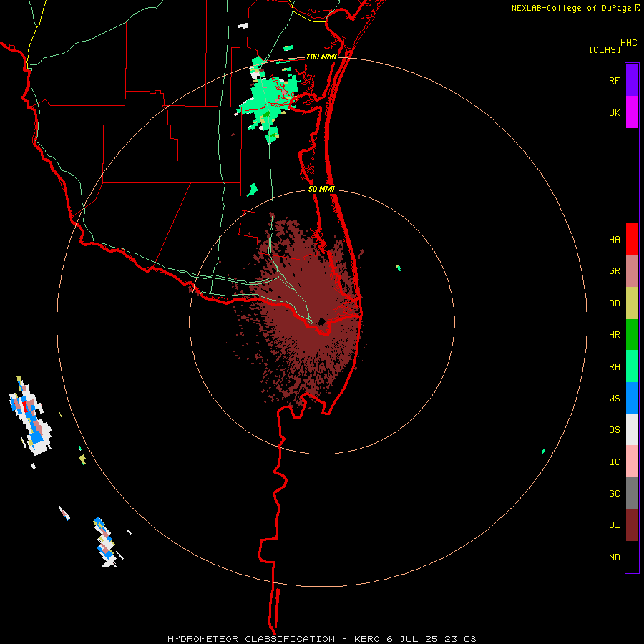Click the GR legend color swatch
Viewport: 644px width, 644px height.
(632, 271)
